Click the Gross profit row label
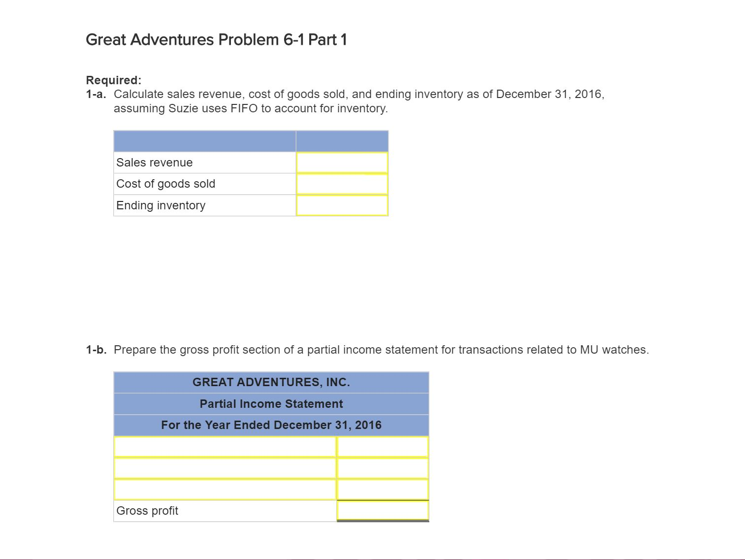The width and height of the screenshot is (745, 560). (147, 511)
